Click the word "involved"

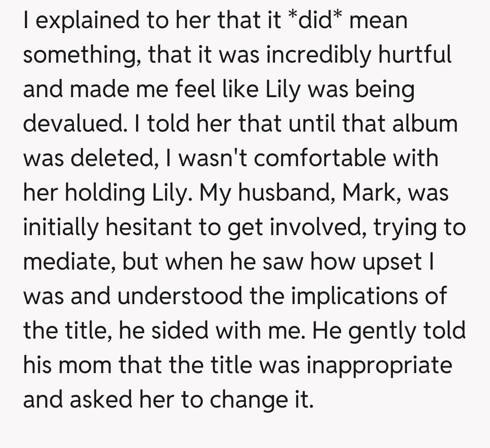click(319, 226)
